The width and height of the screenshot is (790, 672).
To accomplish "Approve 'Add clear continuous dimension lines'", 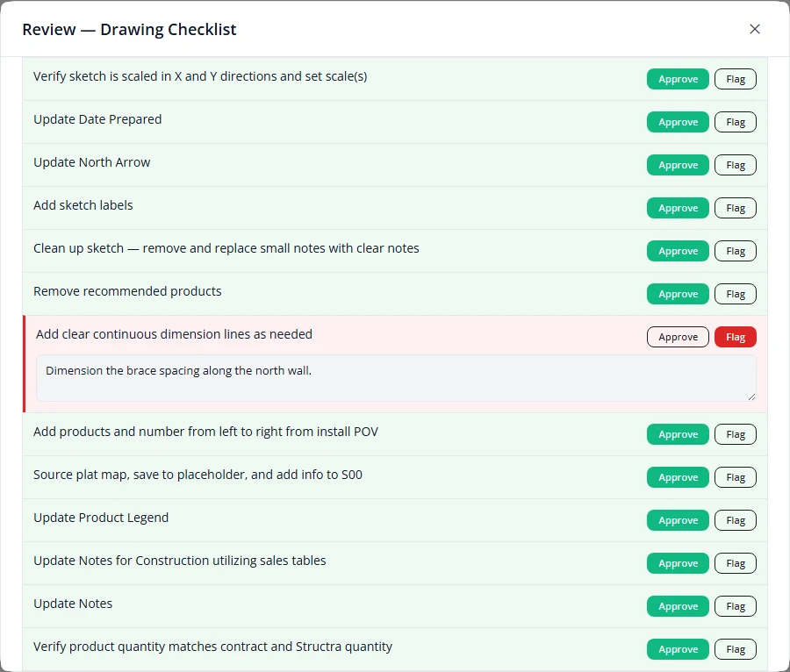I will click(x=678, y=337).
